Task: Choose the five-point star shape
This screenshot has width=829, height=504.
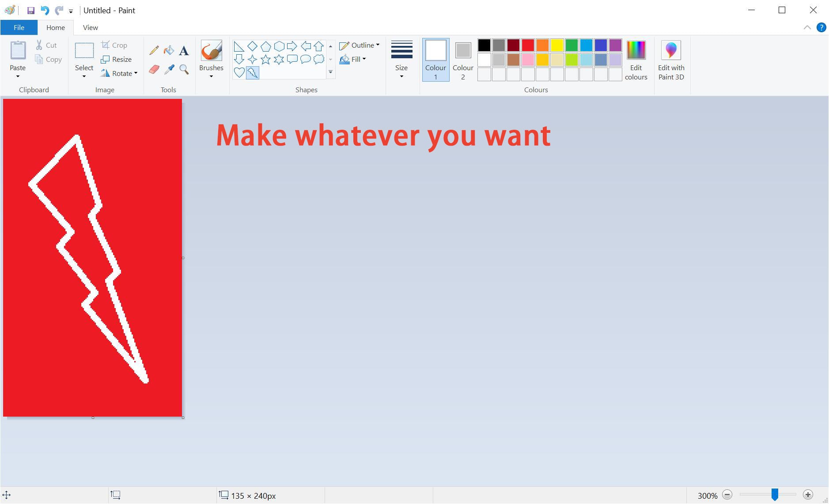Action: tap(265, 59)
